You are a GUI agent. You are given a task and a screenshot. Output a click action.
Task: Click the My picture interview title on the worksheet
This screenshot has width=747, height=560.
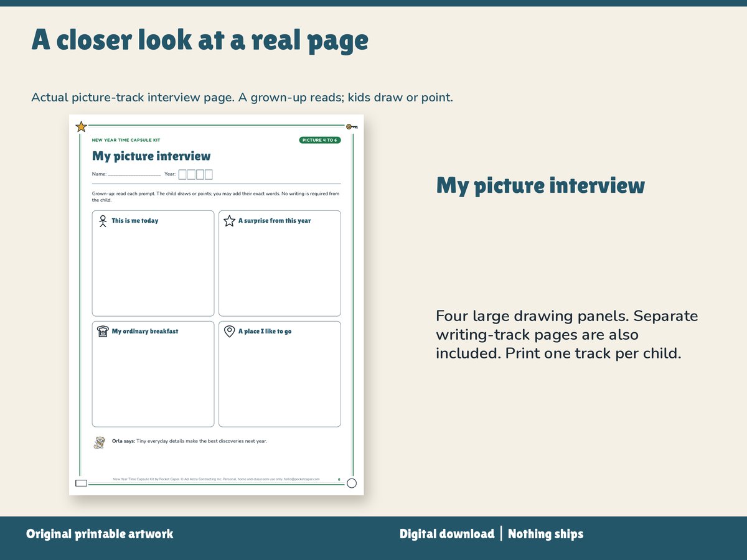(151, 156)
